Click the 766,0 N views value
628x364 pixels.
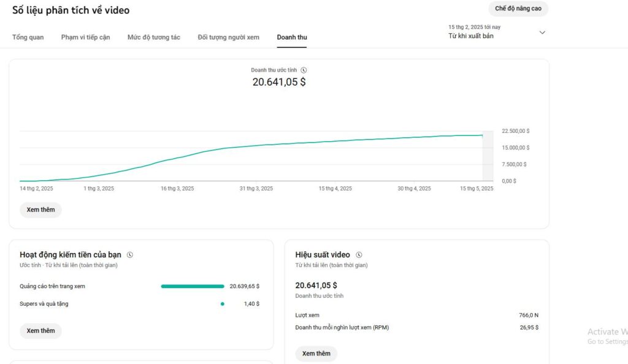pos(529,315)
